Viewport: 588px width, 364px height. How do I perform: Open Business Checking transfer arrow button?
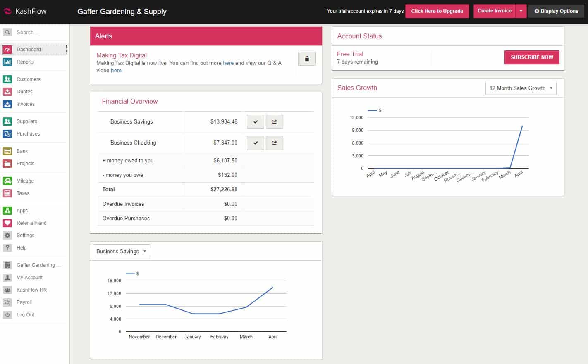click(275, 143)
